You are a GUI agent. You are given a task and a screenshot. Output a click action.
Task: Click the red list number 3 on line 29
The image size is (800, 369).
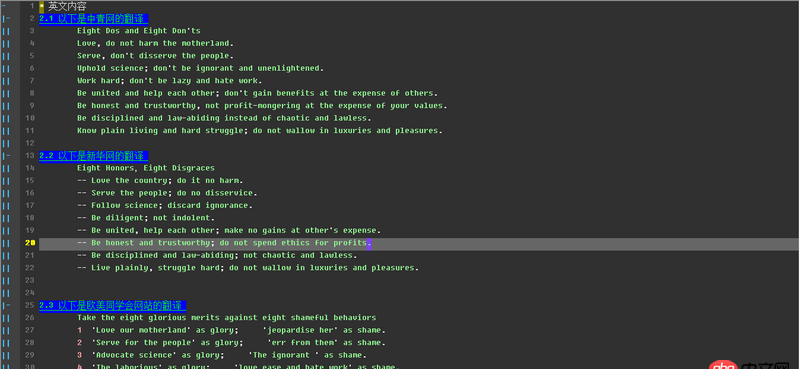(80, 355)
